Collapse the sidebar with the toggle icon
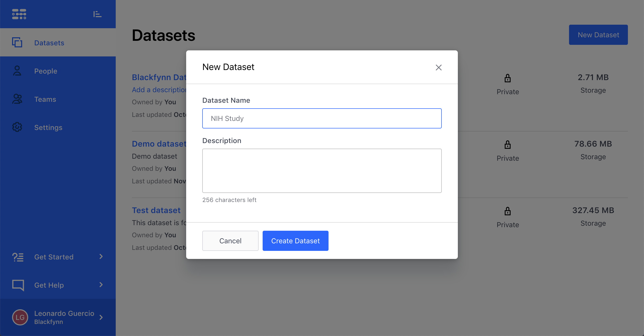The height and width of the screenshot is (336, 644). pos(97,14)
